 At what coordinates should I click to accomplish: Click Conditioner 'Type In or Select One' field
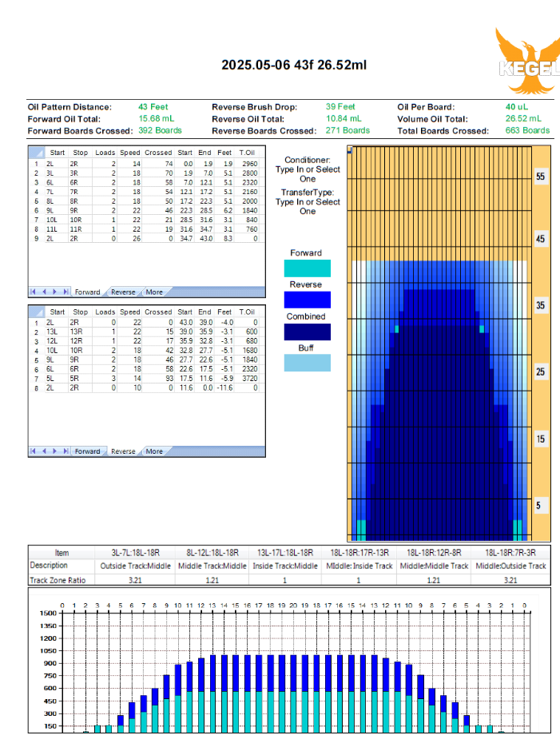coord(308,174)
